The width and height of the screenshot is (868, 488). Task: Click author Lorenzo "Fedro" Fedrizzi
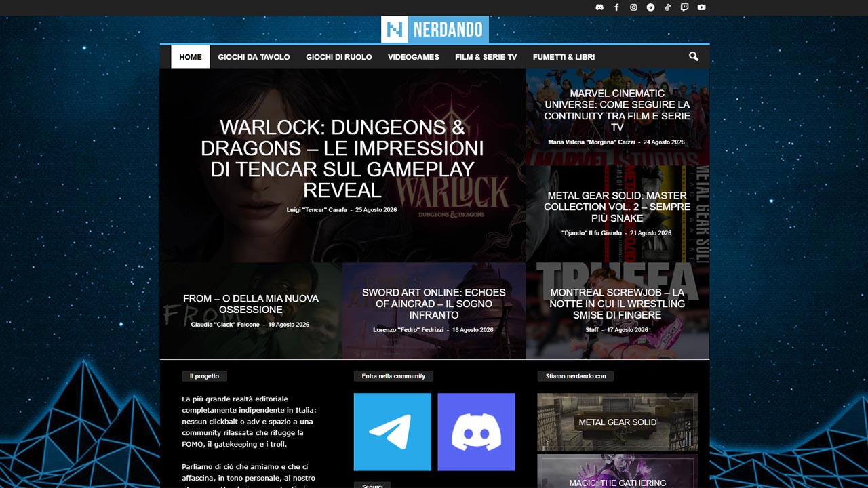[410, 330]
